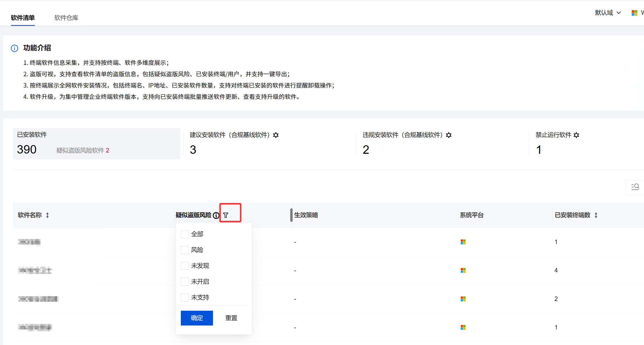Switch to 软件仓库 tab

66,18
